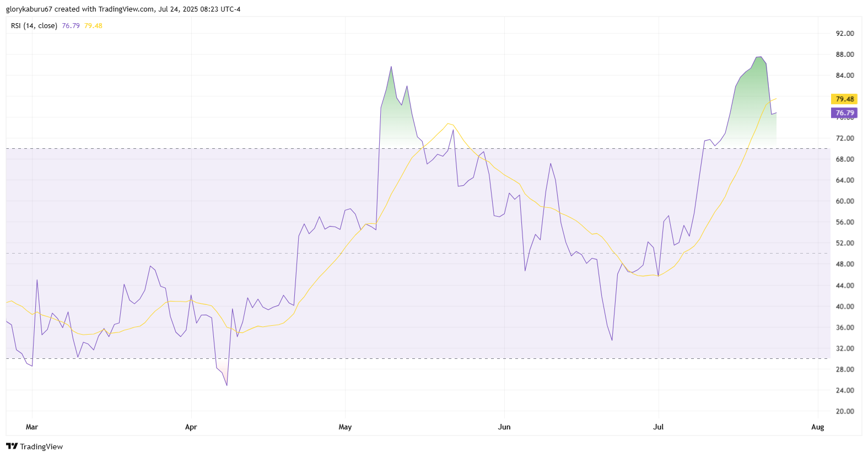Click the 24.00 axis value
This screenshot has height=457, width=868.
tap(845, 390)
